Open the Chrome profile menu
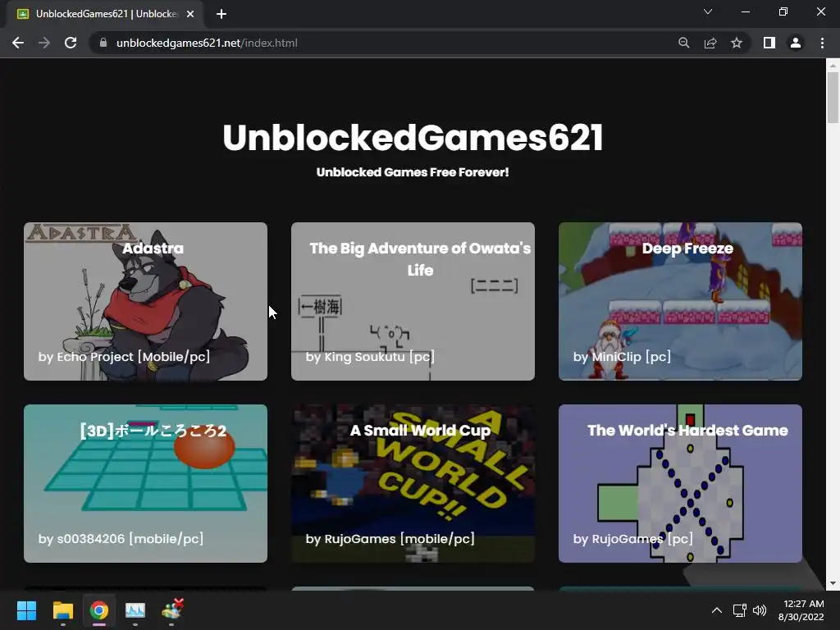This screenshot has height=630, width=840. [x=796, y=43]
